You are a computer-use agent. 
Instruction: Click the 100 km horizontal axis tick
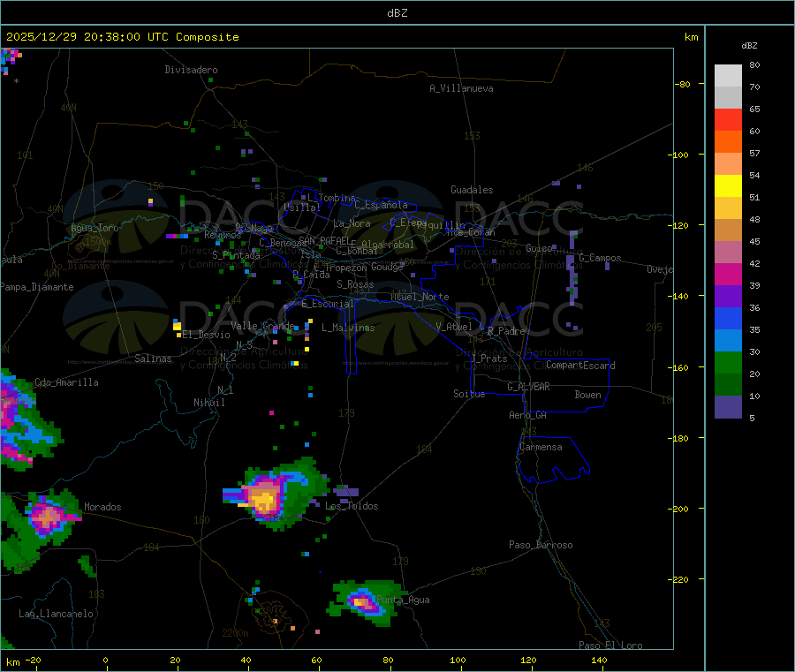pos(458,660)
